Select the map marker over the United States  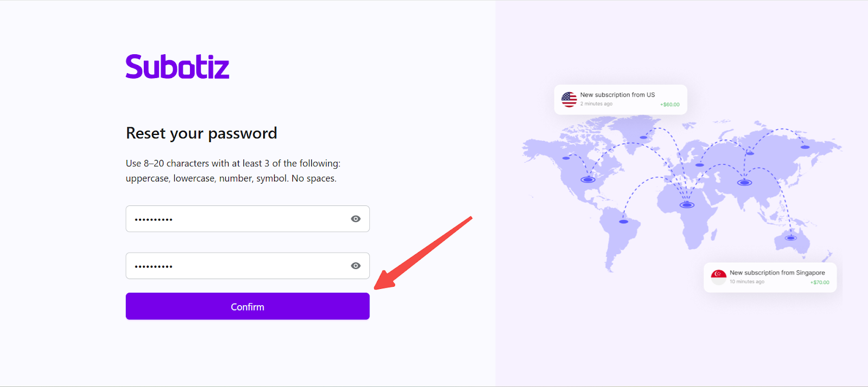pos(588,179)
